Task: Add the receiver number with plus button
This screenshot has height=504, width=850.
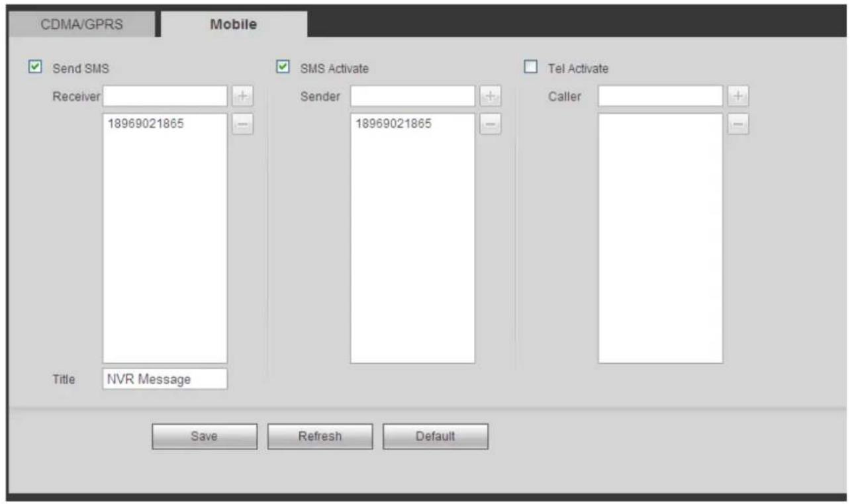Action: (242, 96)
